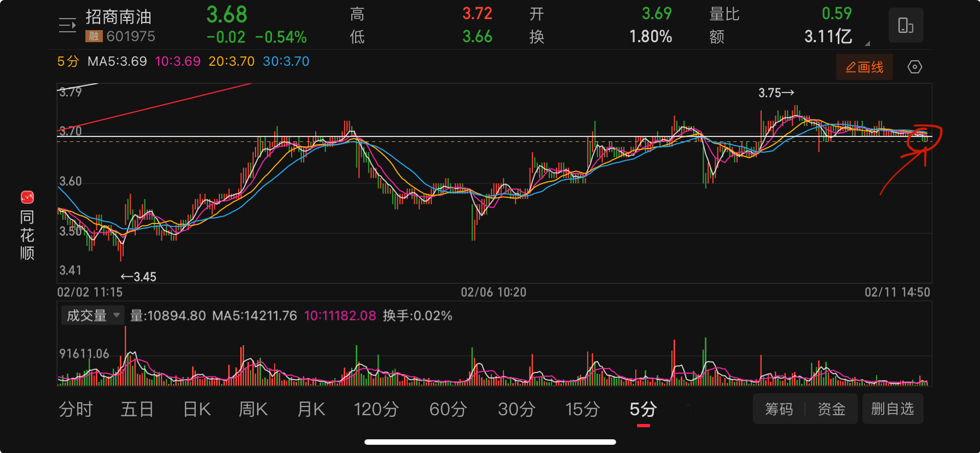
Task: Tap the 换手:0.02% label
Action: 417,316
